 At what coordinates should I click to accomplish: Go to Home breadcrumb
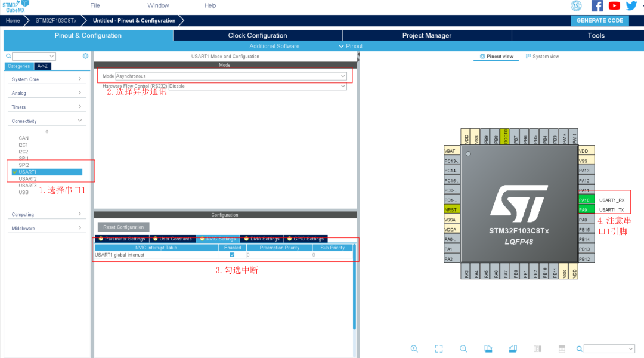pos(13,20)
